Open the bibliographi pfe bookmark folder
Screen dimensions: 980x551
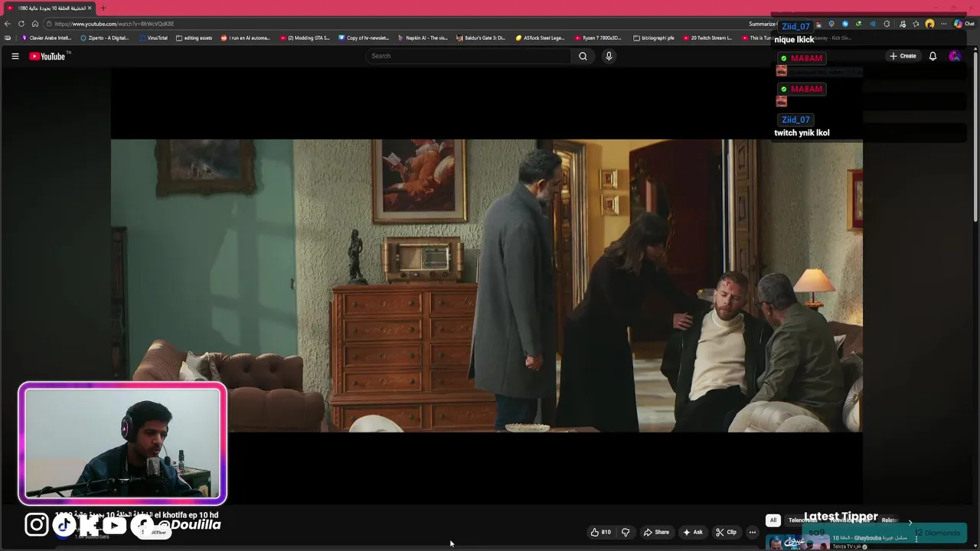point(654,37)
